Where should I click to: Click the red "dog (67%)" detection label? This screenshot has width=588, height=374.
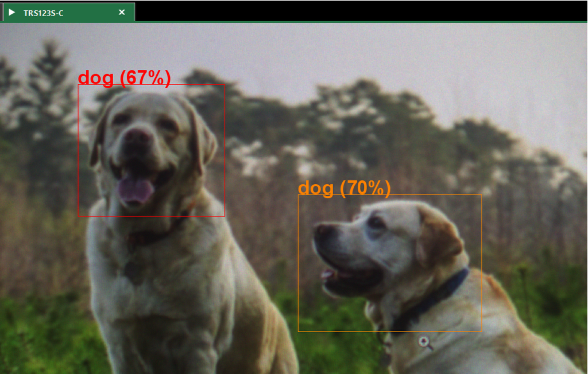coord(124,77)
